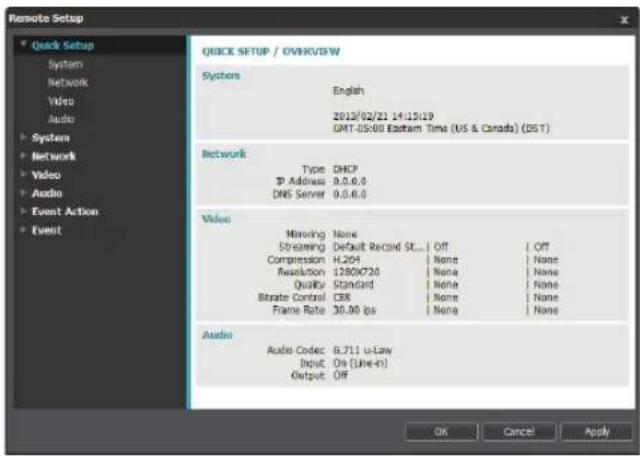Click the On (Line-in) input value
This screenshot has width=640, height=456.
click(x=360, y=363)
